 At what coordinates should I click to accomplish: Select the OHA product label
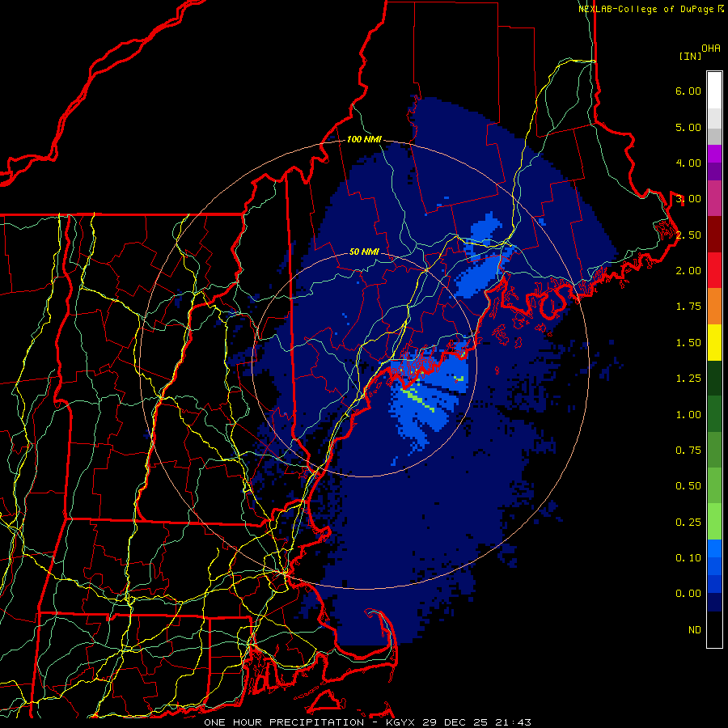(711, 49)
